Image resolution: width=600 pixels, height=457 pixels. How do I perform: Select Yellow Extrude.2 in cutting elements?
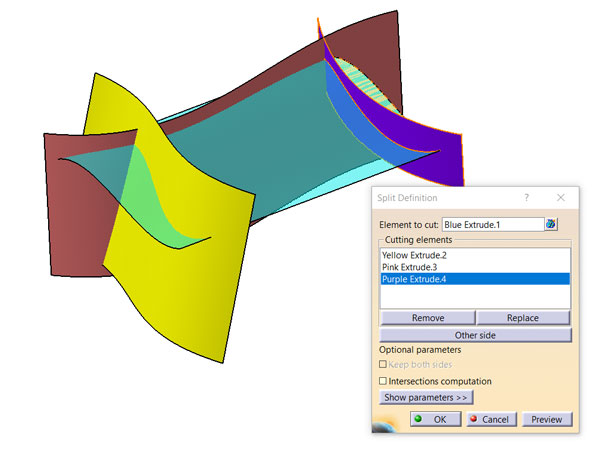[x=475, y=255]
